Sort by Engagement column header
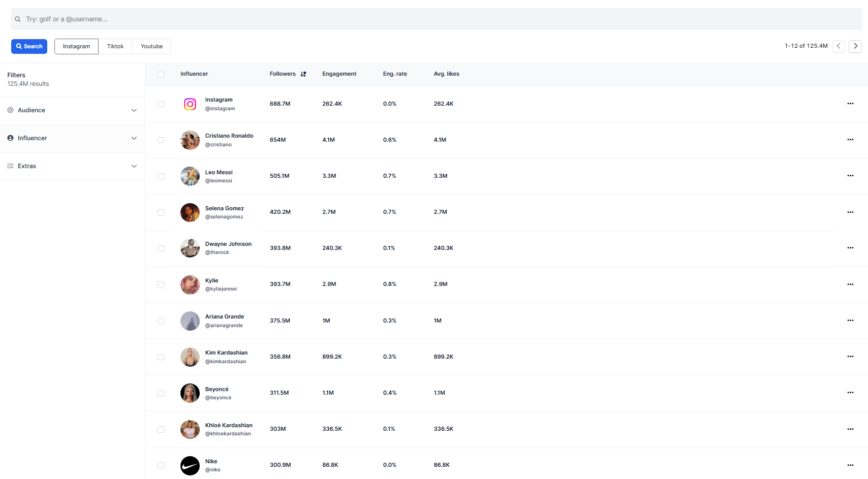 tap(339, 74)
